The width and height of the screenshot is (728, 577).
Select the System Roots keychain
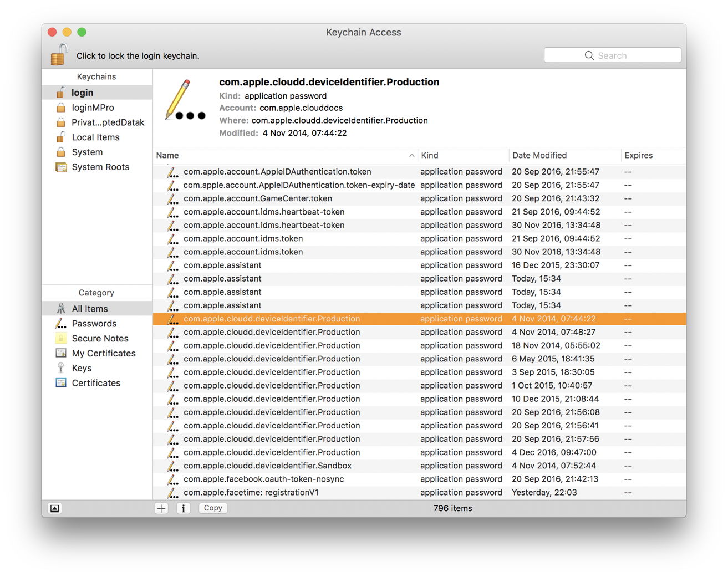click(100, 167)
